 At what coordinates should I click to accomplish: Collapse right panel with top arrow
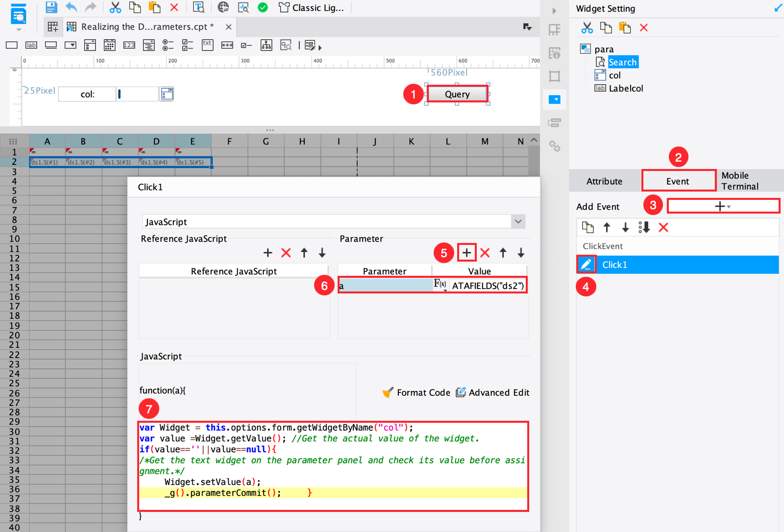[554, 11]
